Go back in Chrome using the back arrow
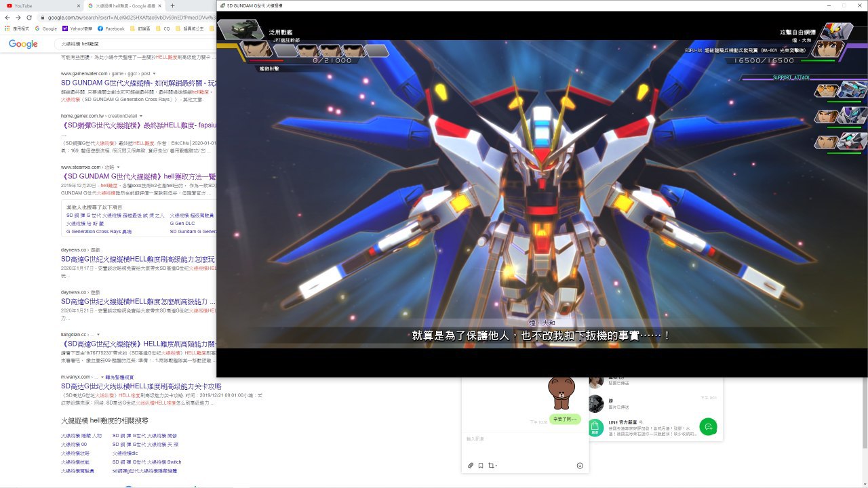Viewport: 868px width, 488px height. (7, 18)
